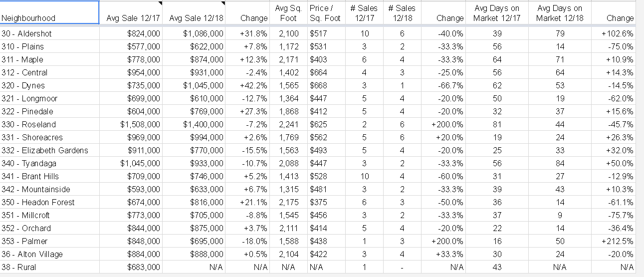Select the 332 - Elizabeth Gardens cell
Viewport: 644px width, 277px height.
click(x=49, y=150)
